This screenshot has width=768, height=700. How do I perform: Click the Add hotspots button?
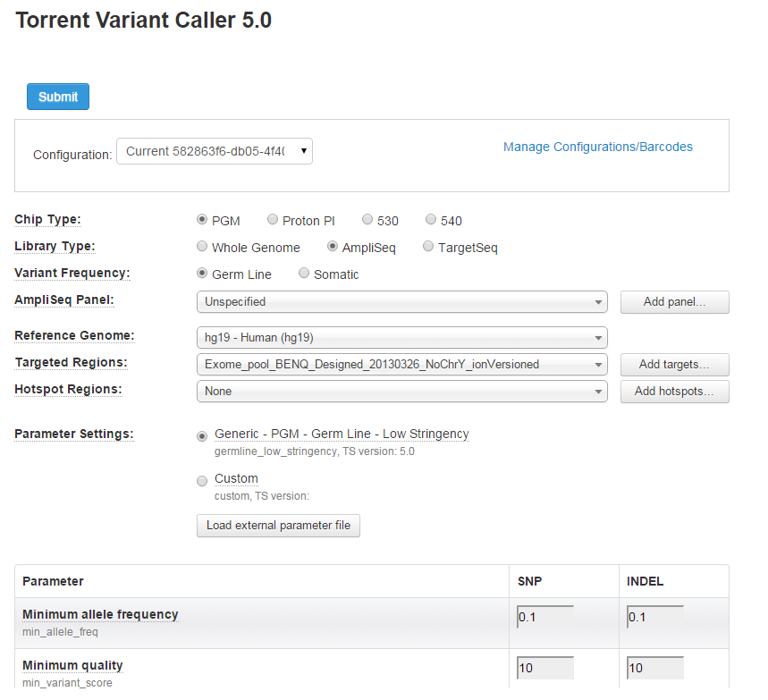[674, 392]
